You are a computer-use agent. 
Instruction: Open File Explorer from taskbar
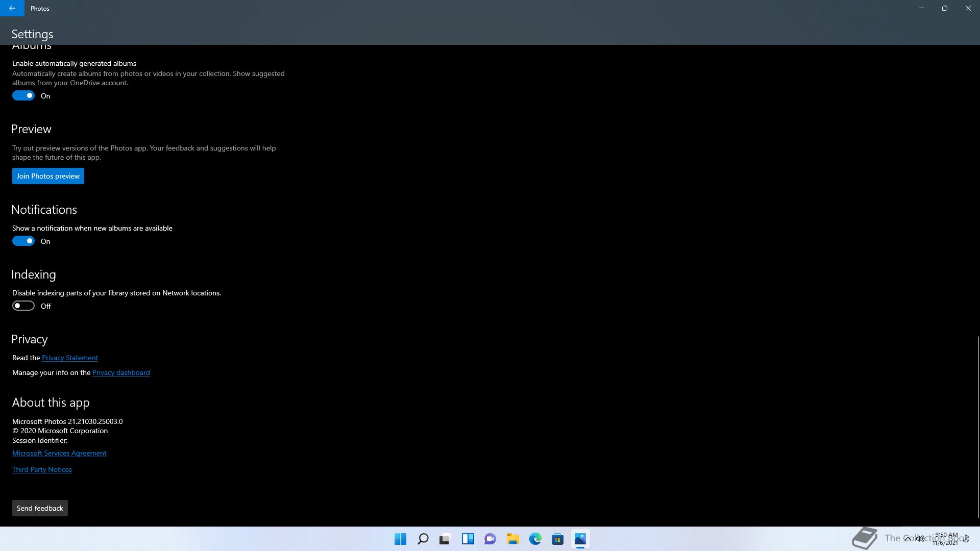coord(513,539)
